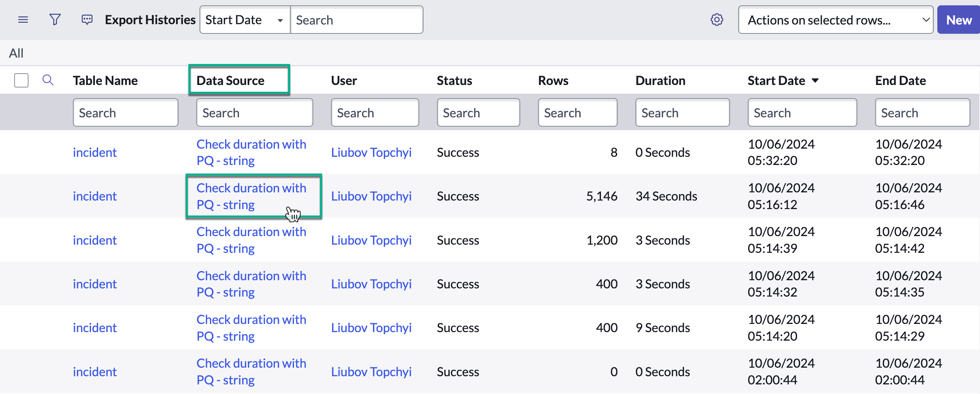The height and width of the screenshot is (394, 980).
Task: Open incident link in 1,200 rows record
Action: (95, 240)
